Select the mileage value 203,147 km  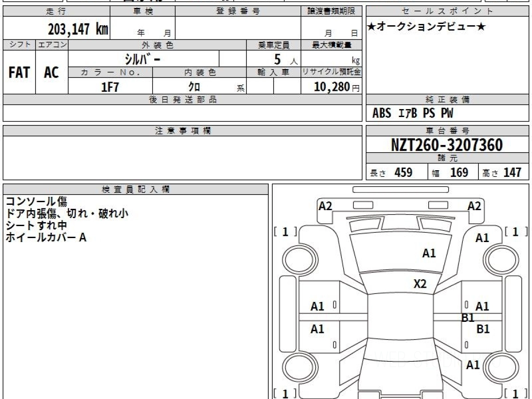coord(78,29)
